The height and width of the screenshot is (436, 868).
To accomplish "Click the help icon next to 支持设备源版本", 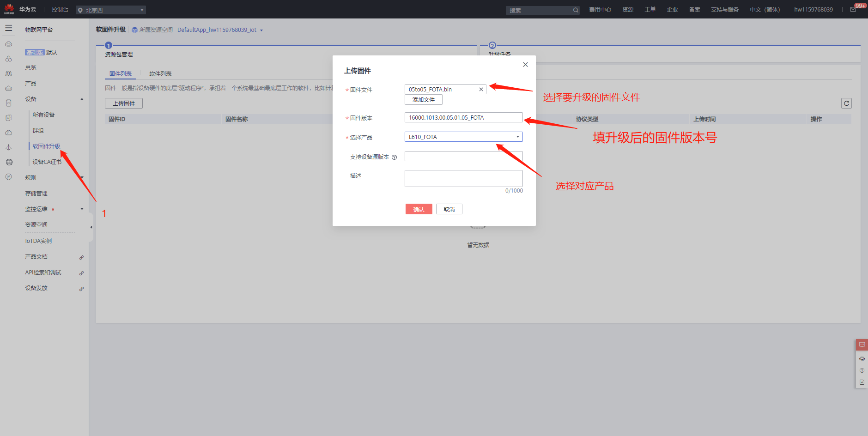I will click(x=394, y=157).
